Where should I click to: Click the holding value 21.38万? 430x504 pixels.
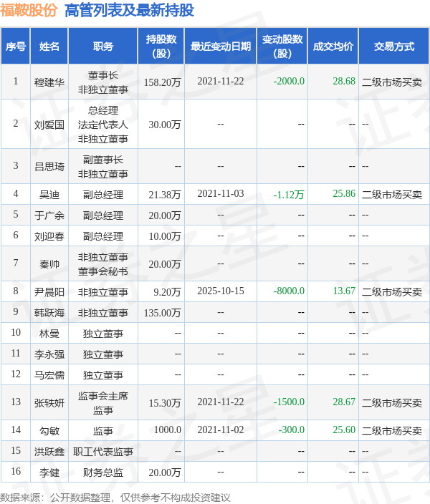click(165, 195)
